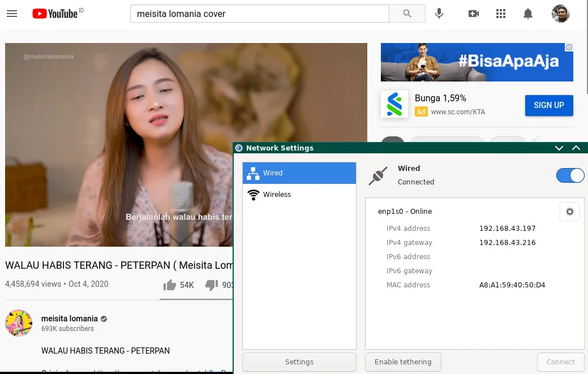Click the page vertical scrollbar

587,47
